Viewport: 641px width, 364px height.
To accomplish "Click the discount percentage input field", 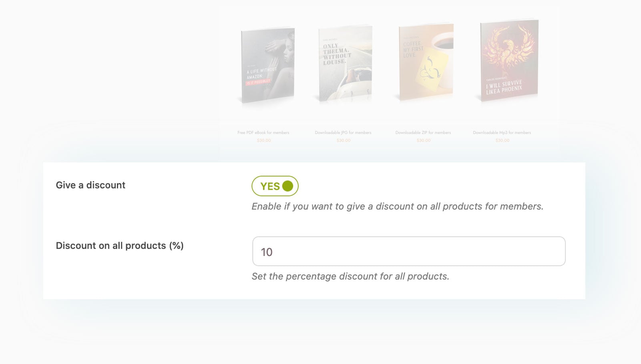I will coord(408,252).
